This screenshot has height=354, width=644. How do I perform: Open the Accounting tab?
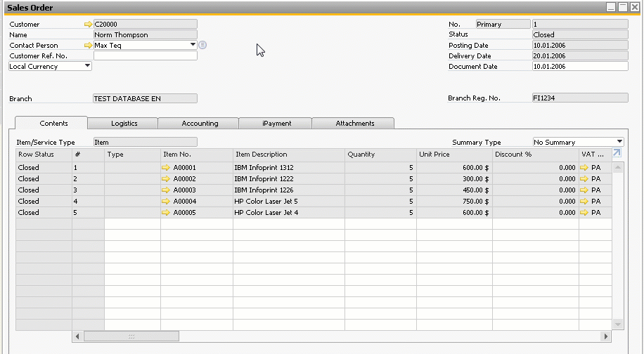point(198,123)
